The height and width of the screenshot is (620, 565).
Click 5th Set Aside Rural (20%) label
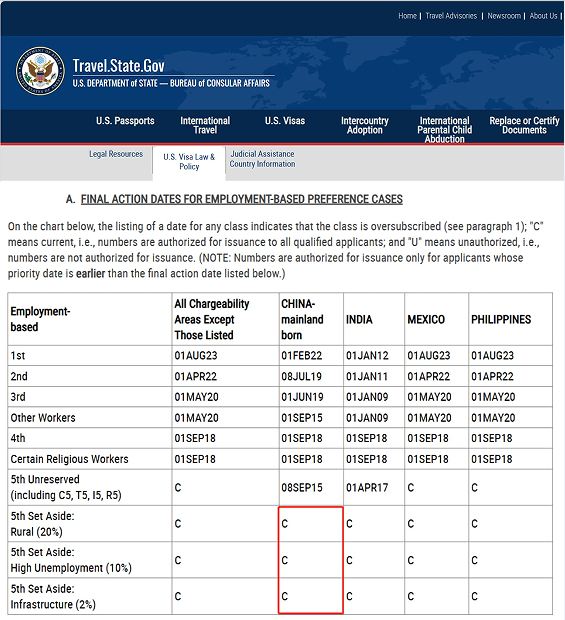click(42, 524)
